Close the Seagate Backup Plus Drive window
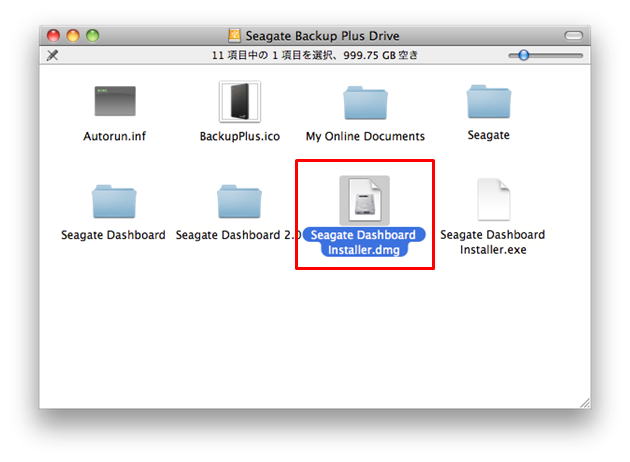Screen dimensions: 630x462 [x=53, y=35]
